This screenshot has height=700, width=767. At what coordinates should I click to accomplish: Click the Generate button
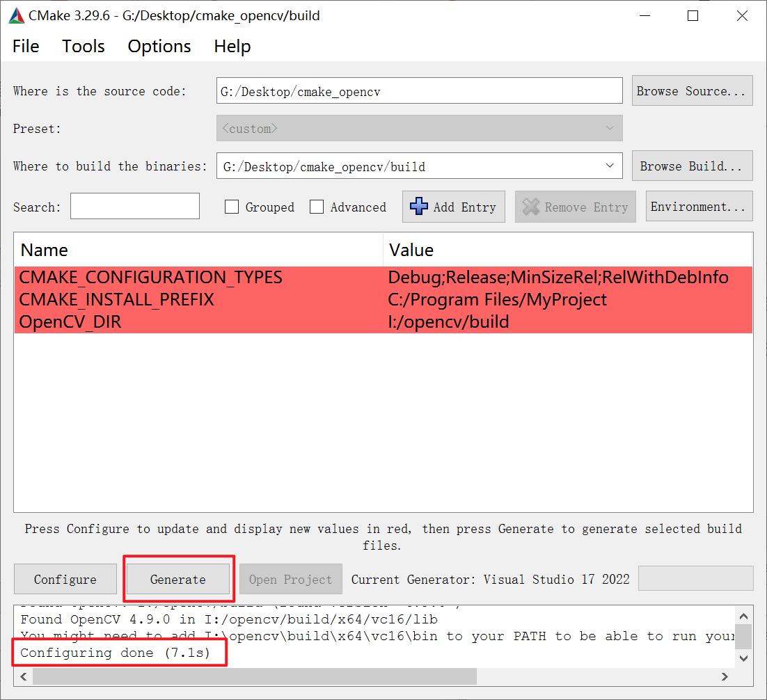(x=178, y=579)
